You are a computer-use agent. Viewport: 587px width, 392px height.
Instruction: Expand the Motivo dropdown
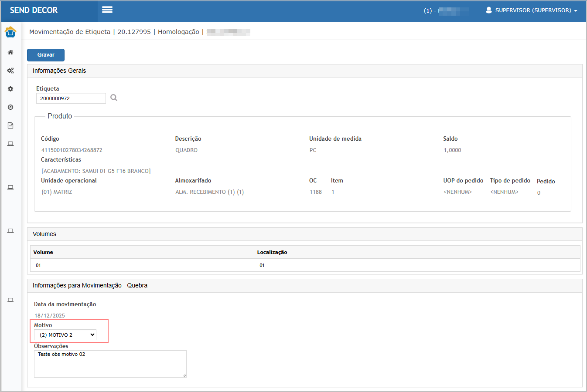point(65,335)
